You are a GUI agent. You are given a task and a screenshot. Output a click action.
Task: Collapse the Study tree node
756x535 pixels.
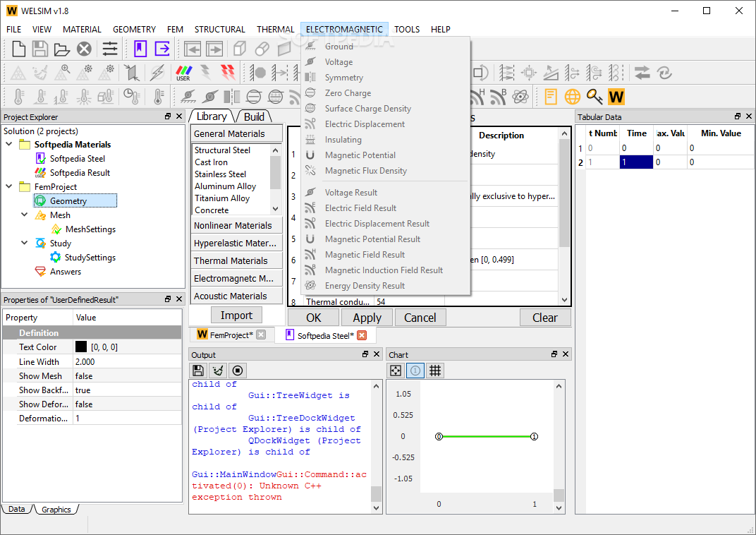25,243
